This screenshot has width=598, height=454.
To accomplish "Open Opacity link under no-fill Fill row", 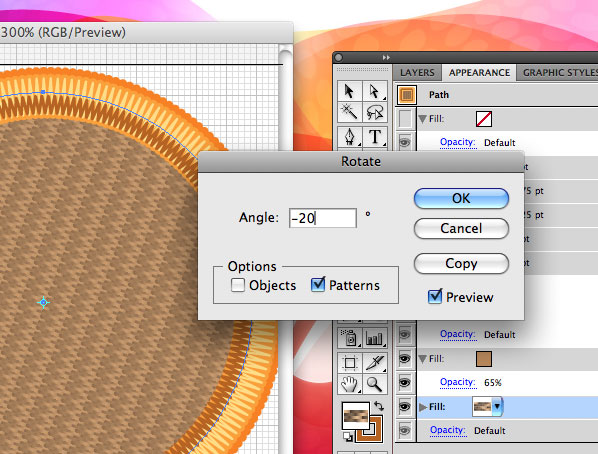I will click(x=458, y=143).
